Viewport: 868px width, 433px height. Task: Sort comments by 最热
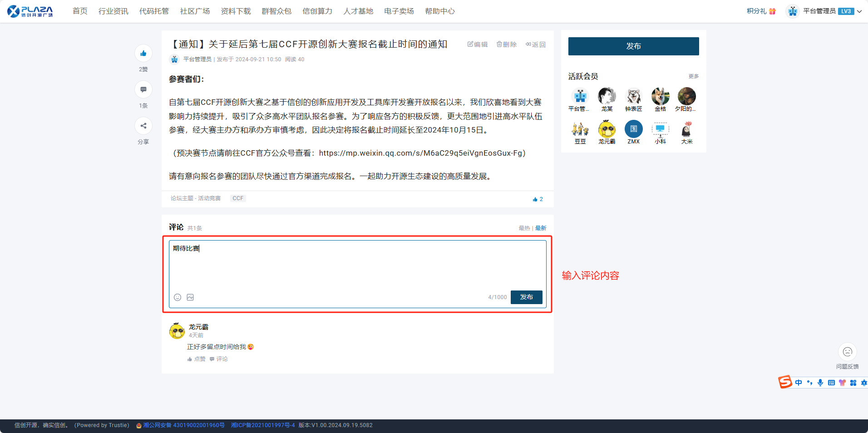(x=524, y=228)
